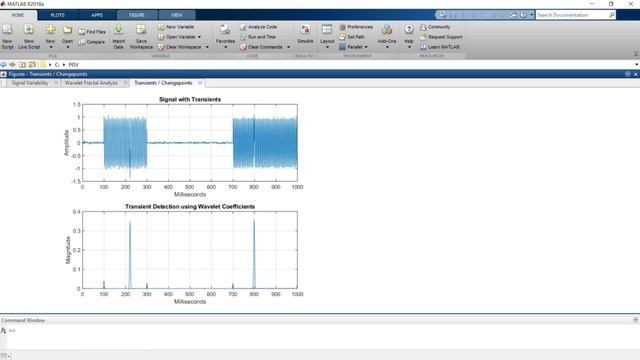Create a New Live Script
The image size is (640, 360).
[29, 36]
